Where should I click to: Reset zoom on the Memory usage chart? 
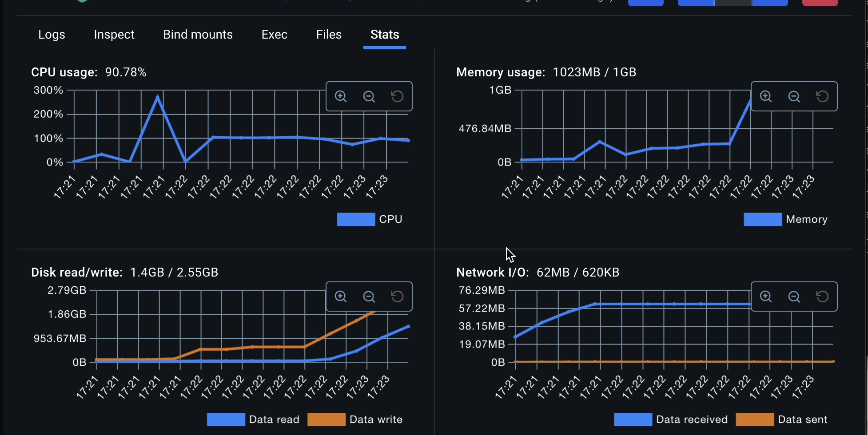coord(822,96)
